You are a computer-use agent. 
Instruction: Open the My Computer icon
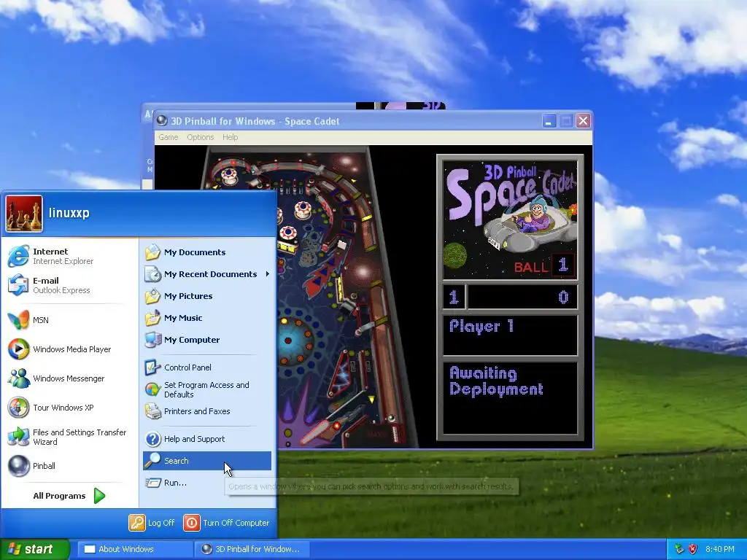[x=152, y=340]
